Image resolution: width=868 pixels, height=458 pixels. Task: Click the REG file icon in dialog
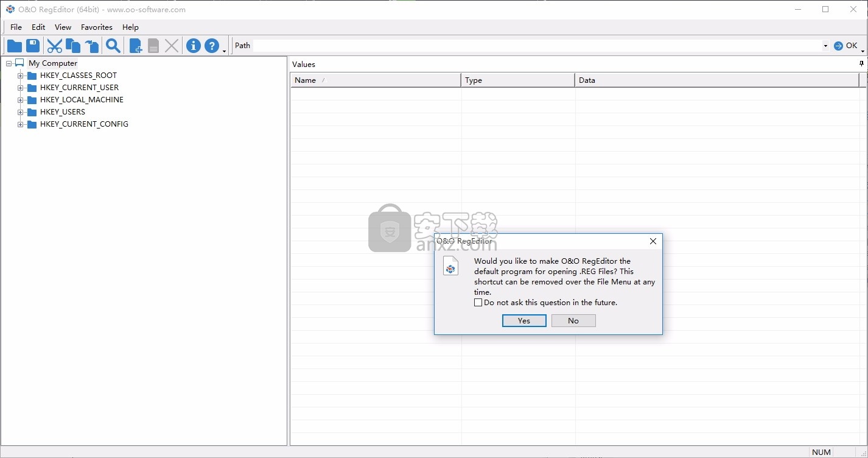(450, 266)
